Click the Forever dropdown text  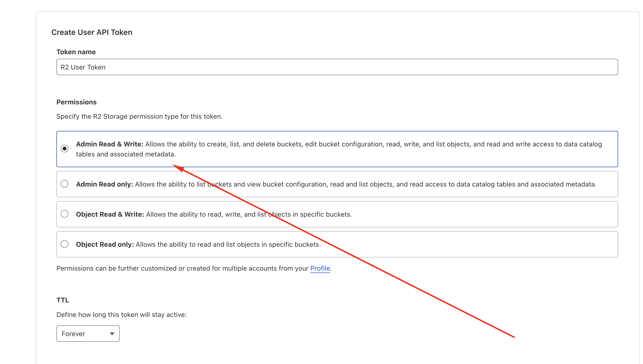click(73, 333)
